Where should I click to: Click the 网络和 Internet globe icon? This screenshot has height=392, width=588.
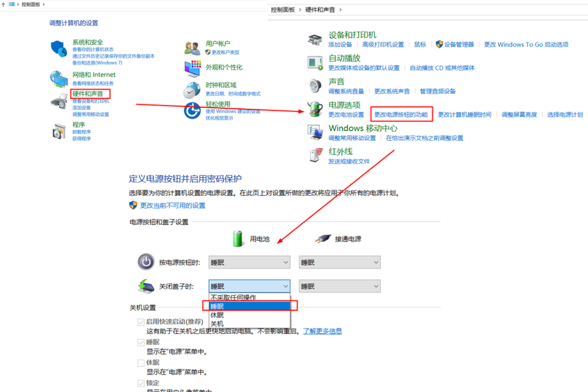pos(59,79)
